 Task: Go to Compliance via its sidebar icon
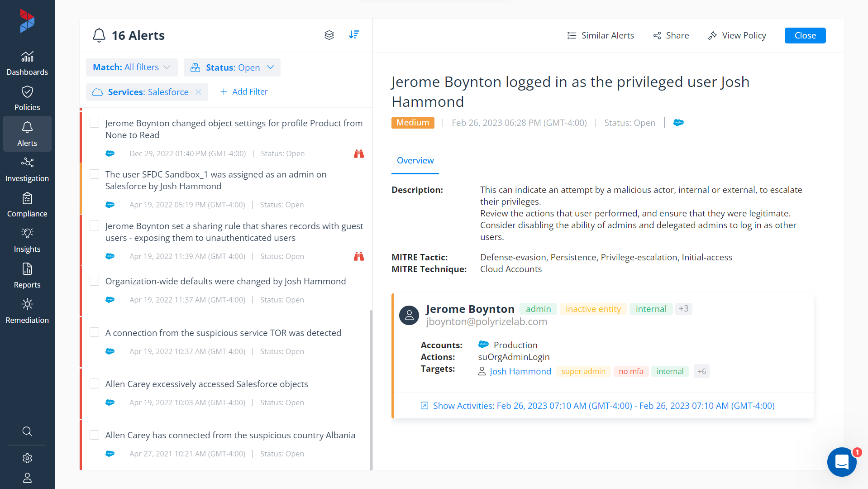27,204
